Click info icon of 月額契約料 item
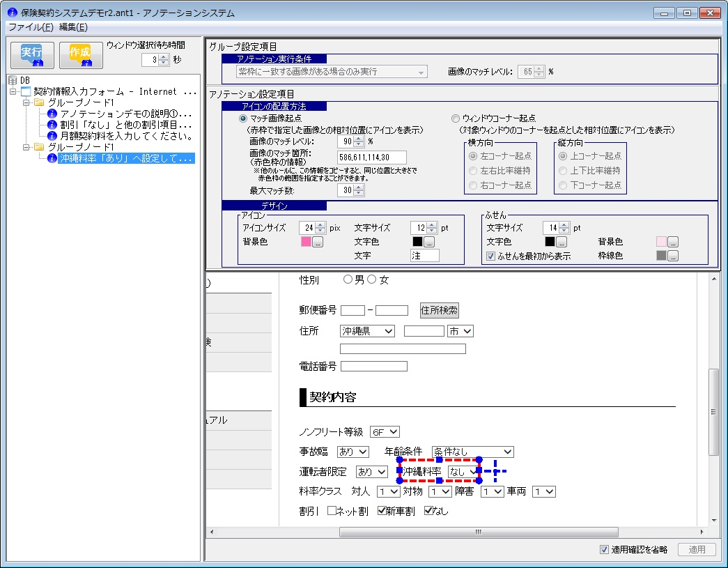The height and width of the screenshot is (568, 728). [x=52, y=136]
